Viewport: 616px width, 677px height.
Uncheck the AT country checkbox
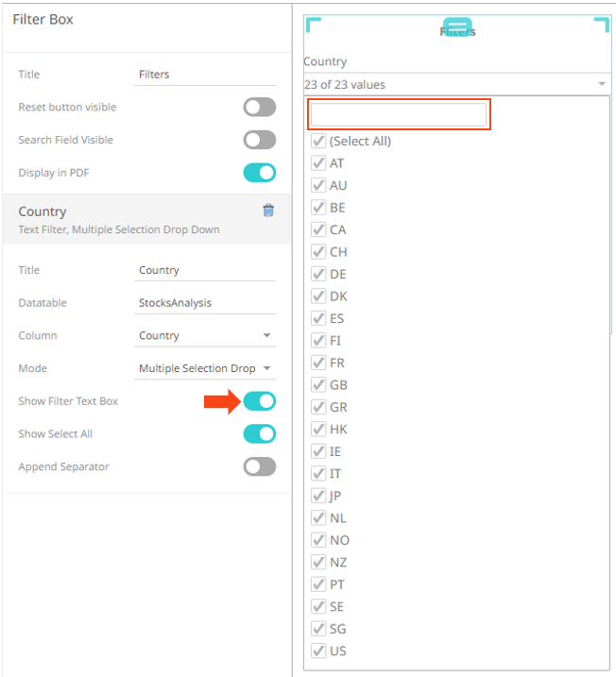318,163
